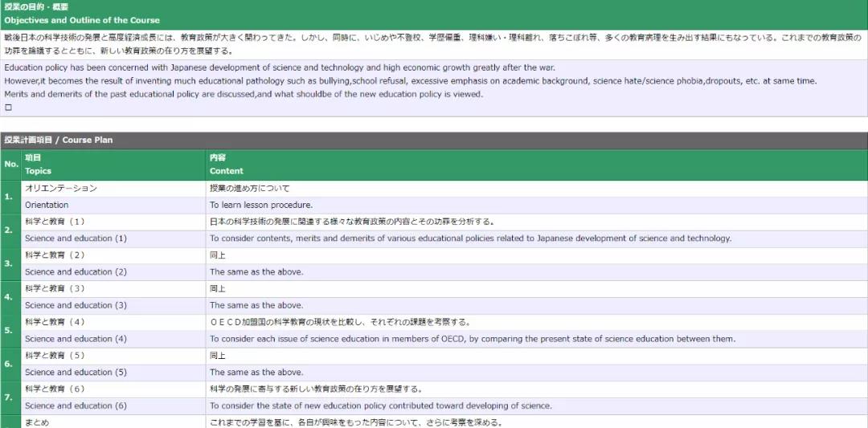Click the row number '4.' cell
Viewport: 868px width, 428px height.
point(10,297)
